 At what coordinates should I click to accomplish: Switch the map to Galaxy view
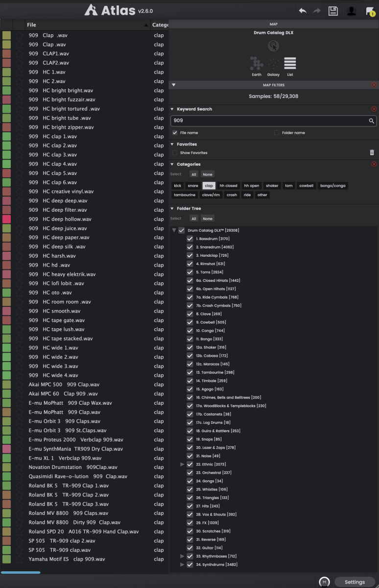click(x=273, y=66)
